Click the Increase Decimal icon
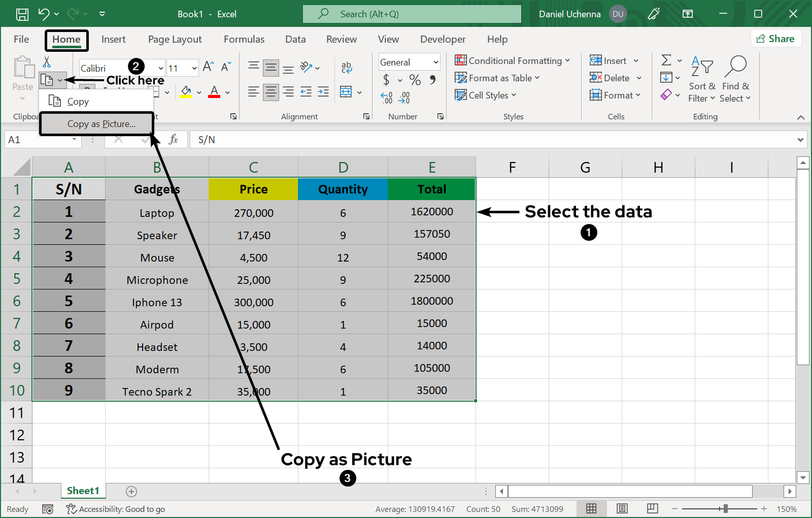812x518 pixels. pyautogui.click(x=387, y=96)
